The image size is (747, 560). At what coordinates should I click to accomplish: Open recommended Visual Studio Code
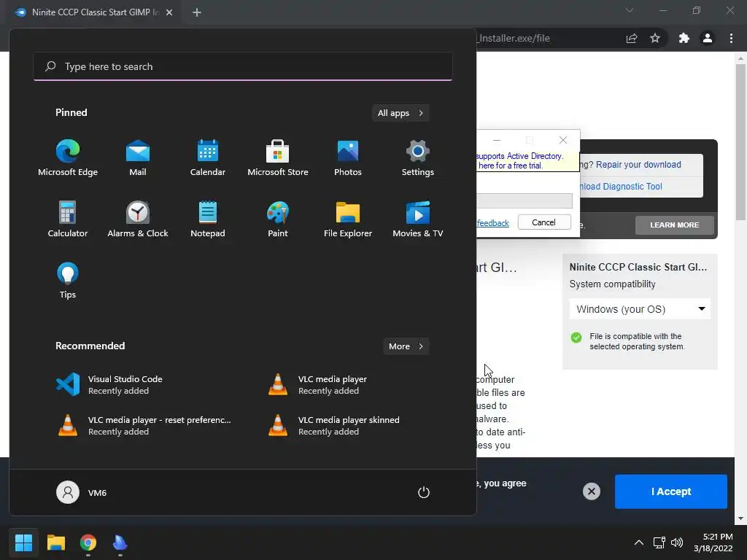coord(109,384)
